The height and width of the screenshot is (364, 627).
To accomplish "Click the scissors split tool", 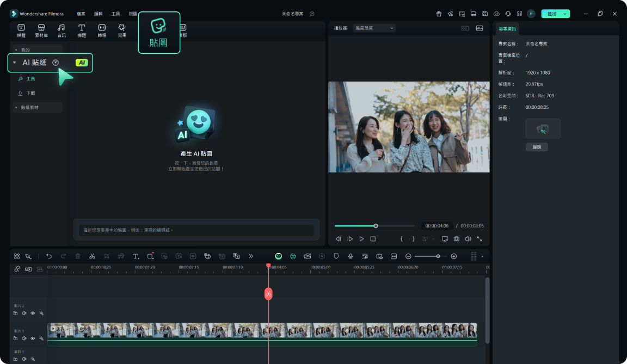I will 92,256.
